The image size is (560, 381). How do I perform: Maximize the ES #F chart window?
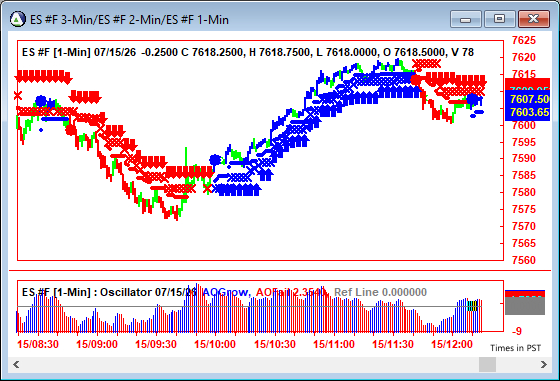499,19
